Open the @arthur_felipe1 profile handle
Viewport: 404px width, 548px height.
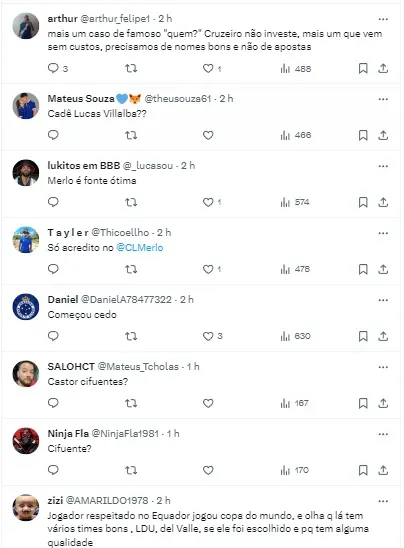pyautogui.click(x=115, y=19)
